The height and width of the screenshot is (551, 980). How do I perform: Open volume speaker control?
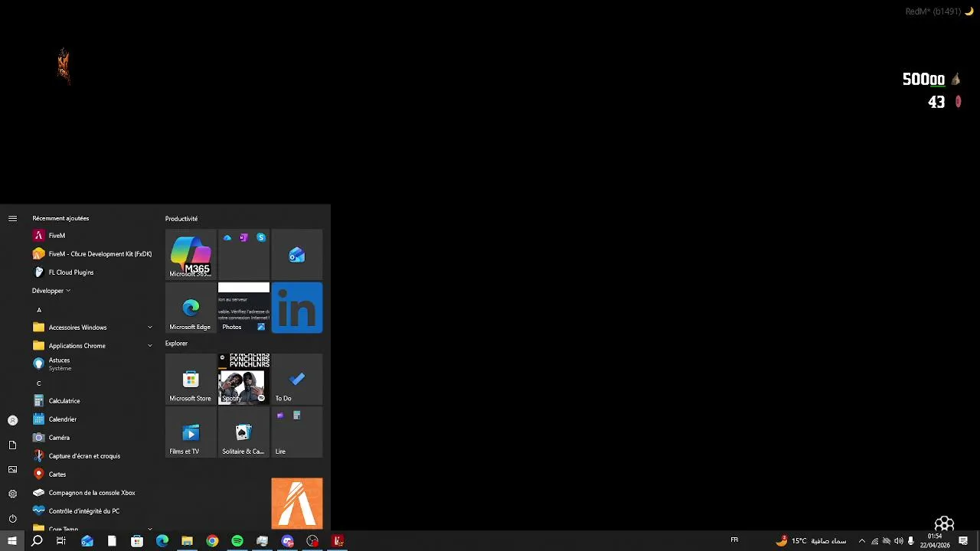(x=899, y=541)
